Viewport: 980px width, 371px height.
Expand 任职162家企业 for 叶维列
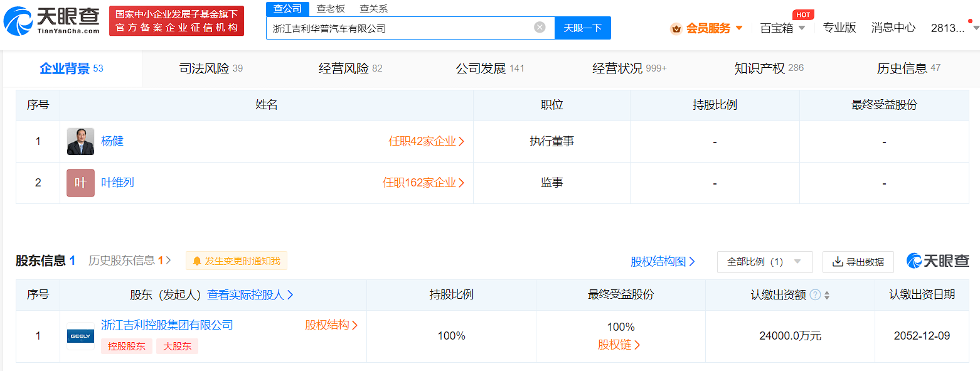point(423,183)
